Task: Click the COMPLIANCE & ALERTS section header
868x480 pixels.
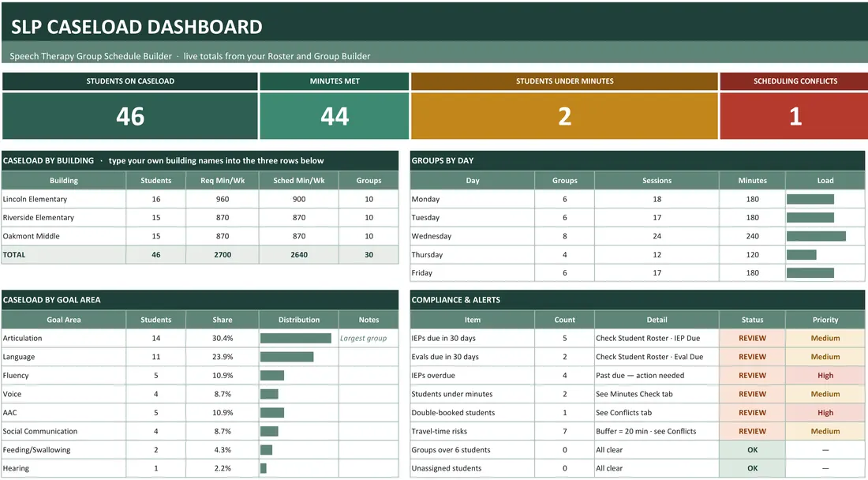Action: (x=637, y=299)
